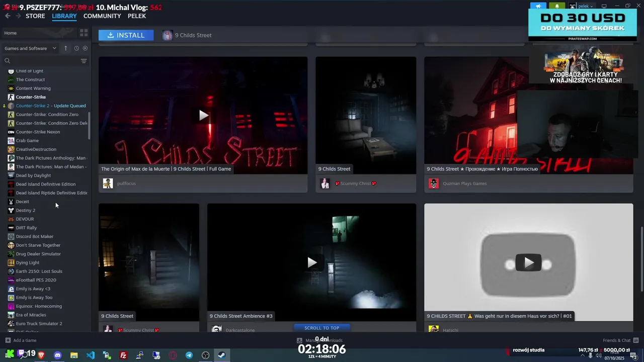This screenshot has width=644, height=362.
Task: Toggle collections grid view icon beside Home
Action: (x=84, y=33)
